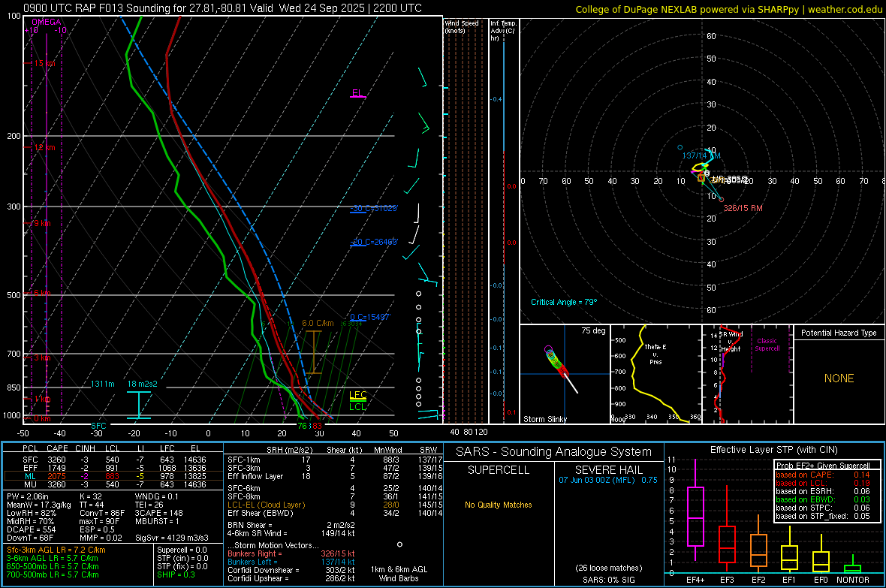Click the MeanW = 17.3g/kg value
886x588 pixels.
point(39,505)
